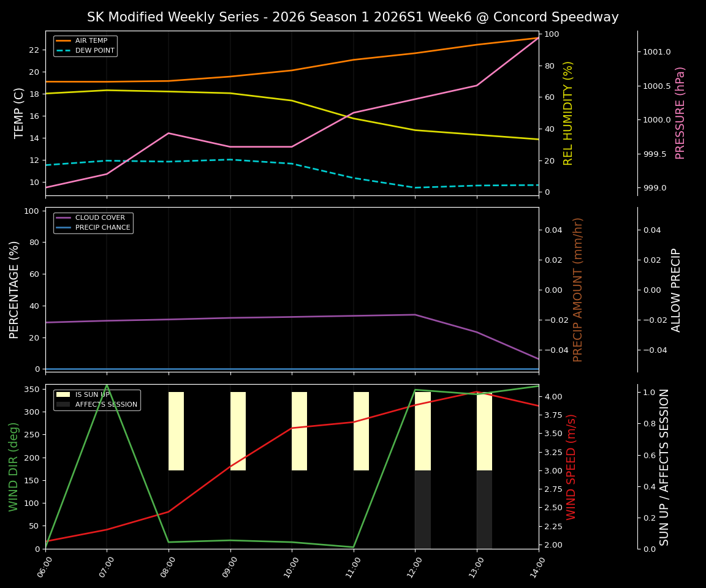The height and width of the screenshot is (588, 706).
Task: Toggle the AIR TEMP legend entry
Action: click(x=90, y=40)
